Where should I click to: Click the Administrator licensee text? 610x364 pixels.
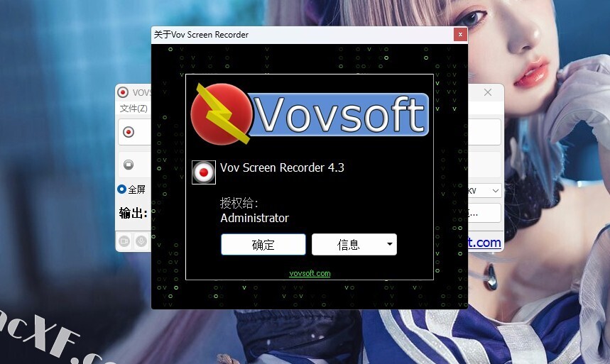point(254,218)
